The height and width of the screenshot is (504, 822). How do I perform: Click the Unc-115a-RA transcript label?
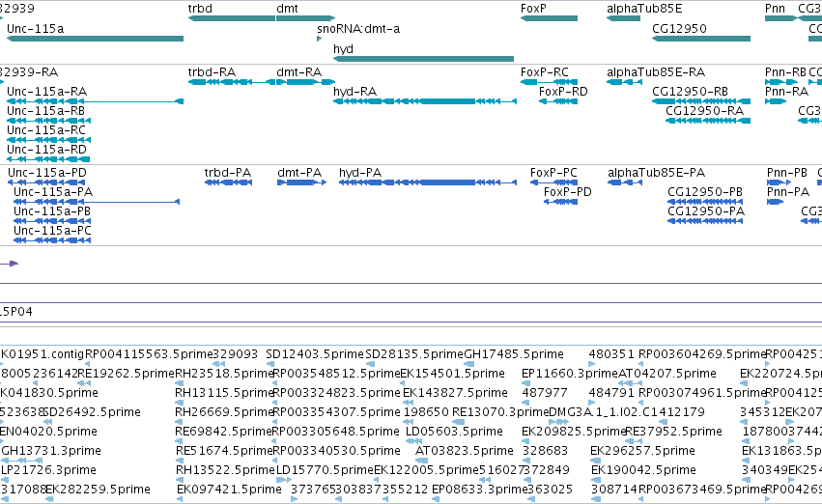point(46,92)
